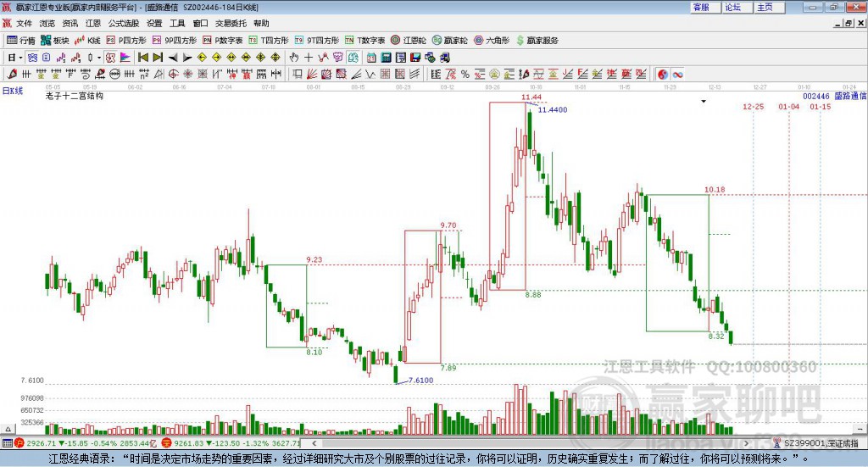Open the 文件 menu
This screenshot has width=868, height=467.
point(24,23)
